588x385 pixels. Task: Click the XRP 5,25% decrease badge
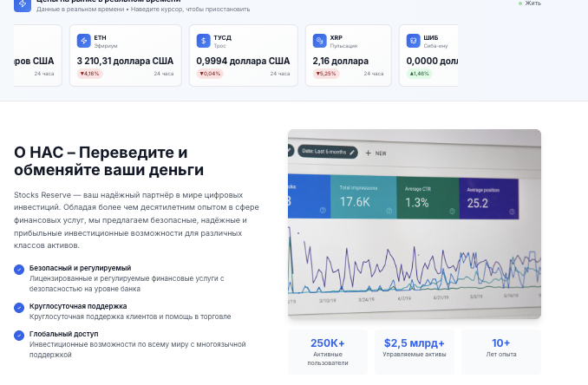coord(326,74)
